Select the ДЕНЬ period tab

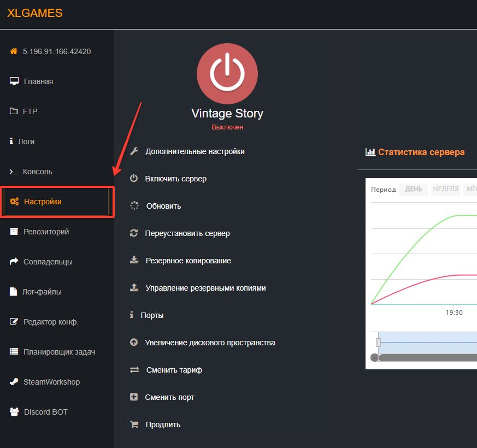[414, 190]
